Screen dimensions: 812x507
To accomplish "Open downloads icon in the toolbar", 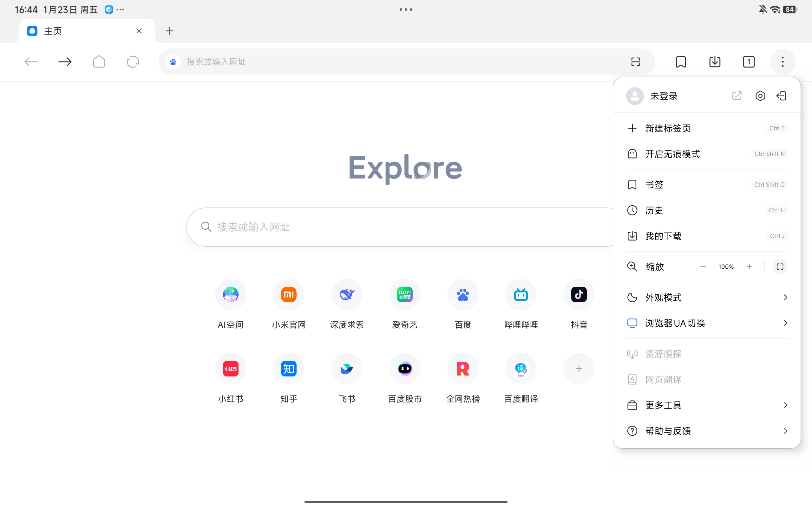I will (715, 62).
